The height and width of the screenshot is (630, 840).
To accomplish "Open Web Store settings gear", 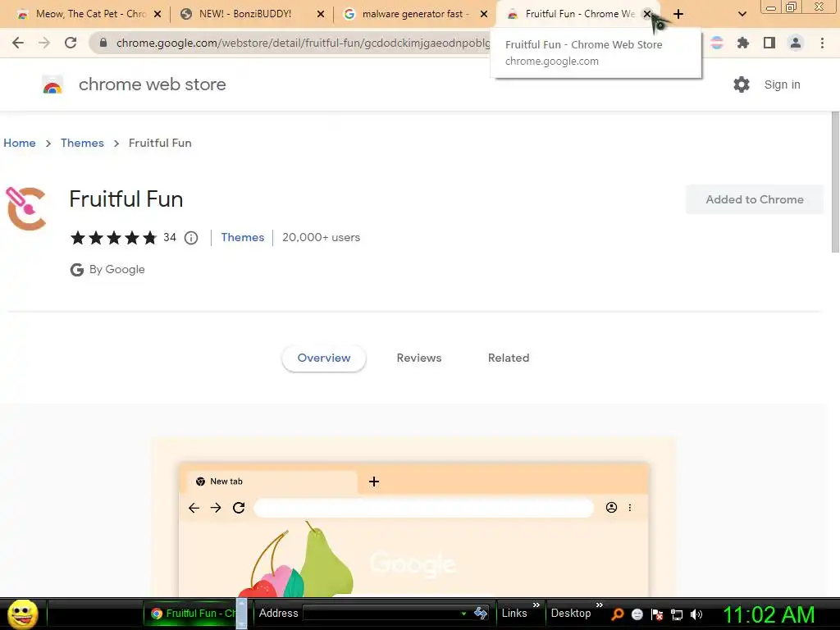I will [742, 84].
